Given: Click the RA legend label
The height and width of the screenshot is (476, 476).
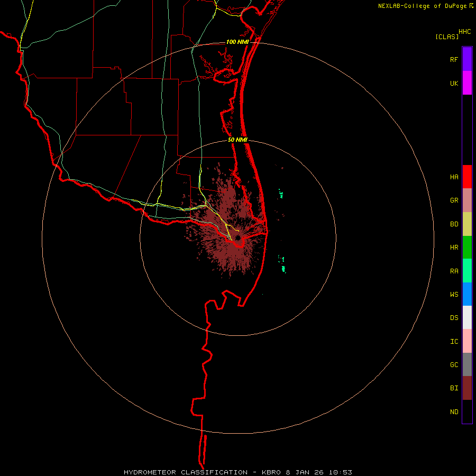Looking at the screenshot, I should click(454, 271).
